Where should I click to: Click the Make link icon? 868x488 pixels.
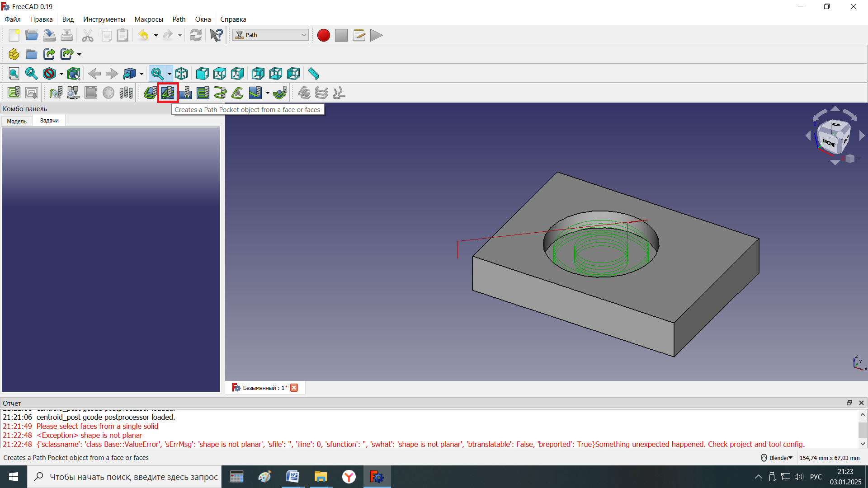[49, 54]
